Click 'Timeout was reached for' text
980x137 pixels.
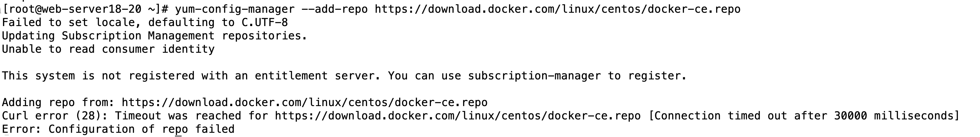click(x=191, y=115)
